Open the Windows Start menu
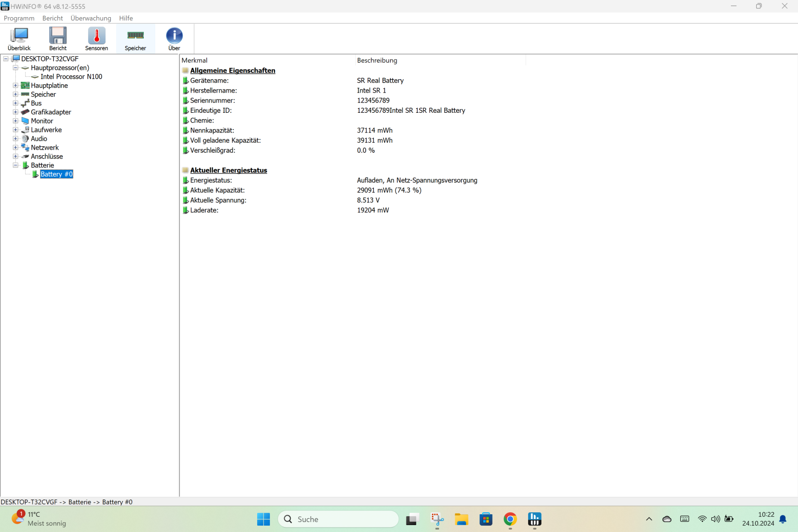The height and width of the screenshot is (532, 798). (264, 519)
